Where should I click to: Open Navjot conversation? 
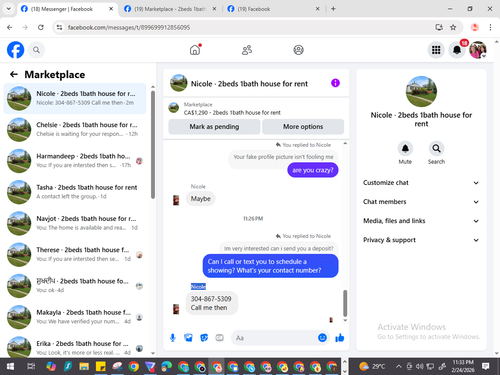[75, 223]
